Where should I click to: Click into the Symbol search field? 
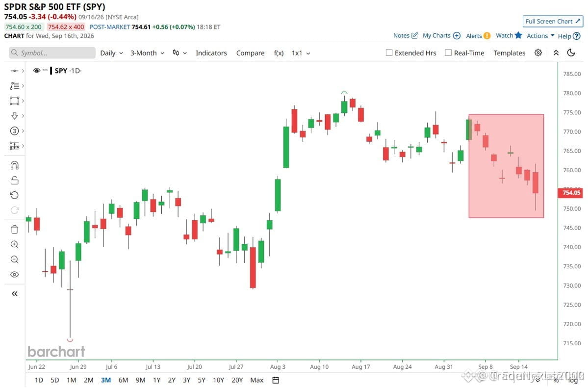point(52,53)
